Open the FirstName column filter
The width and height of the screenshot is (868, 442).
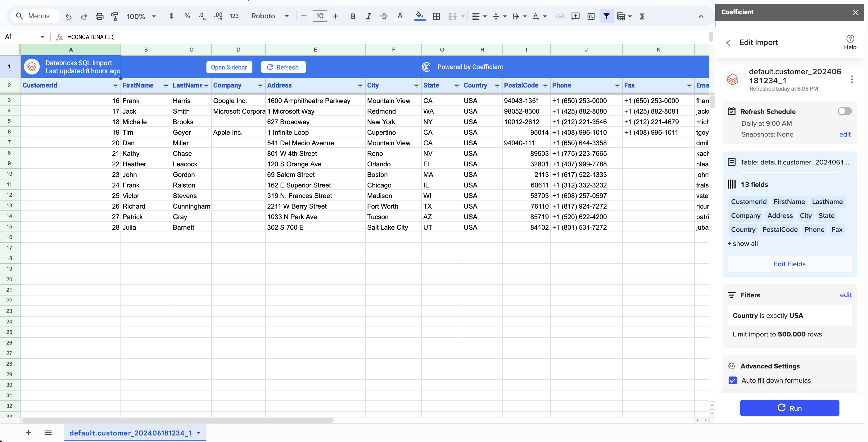[165, 86]
